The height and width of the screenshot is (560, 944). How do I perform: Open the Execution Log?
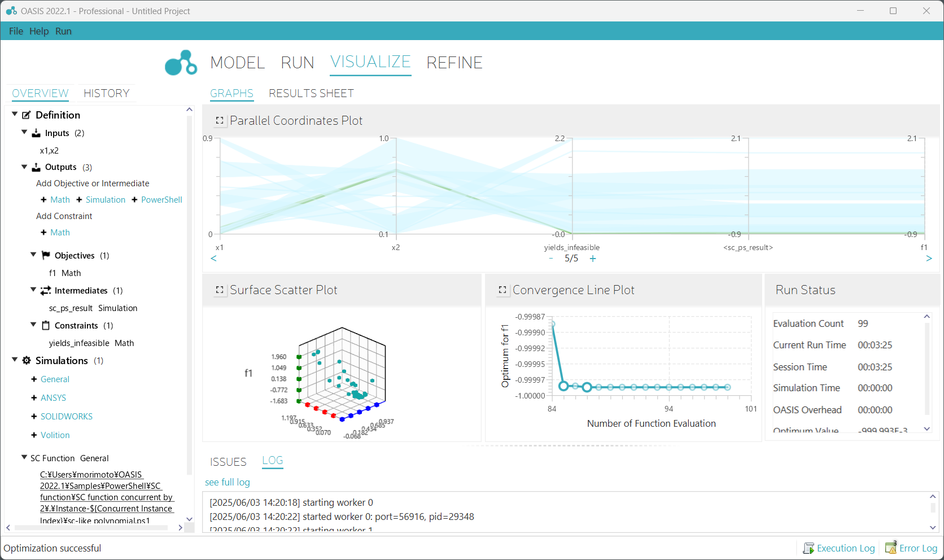(839, 548)
